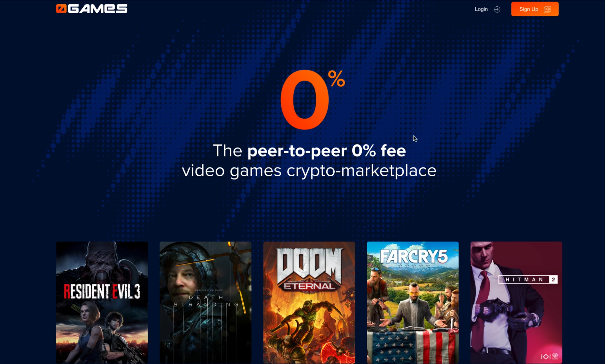The image size is (605, 364).
Task: Click the IOI logo on Hitman cover
Action: click(x=546, y=357)
